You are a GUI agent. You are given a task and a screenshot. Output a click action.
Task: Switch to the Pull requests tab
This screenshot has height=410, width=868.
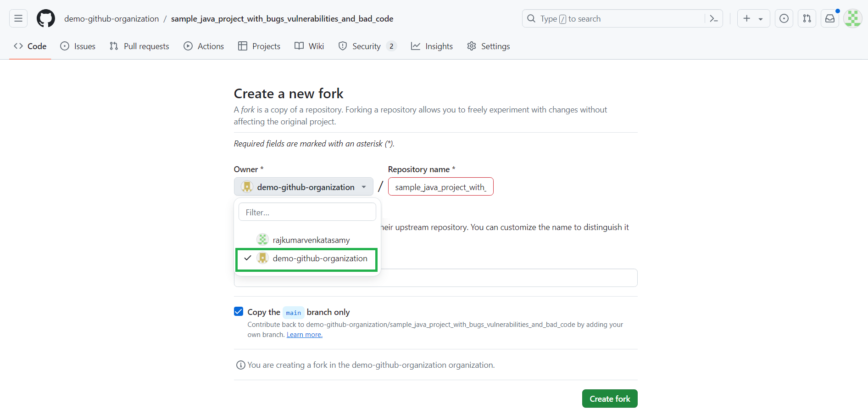click(139, 46)
